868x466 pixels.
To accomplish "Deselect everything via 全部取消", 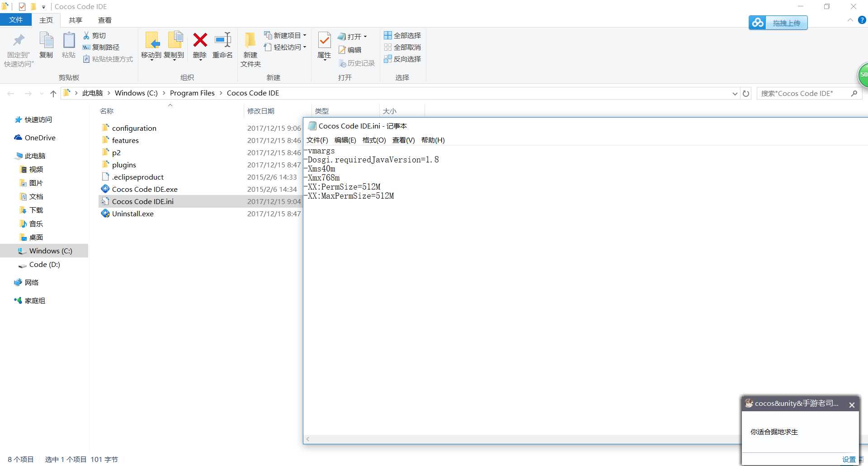I will (x=402, y=47).
